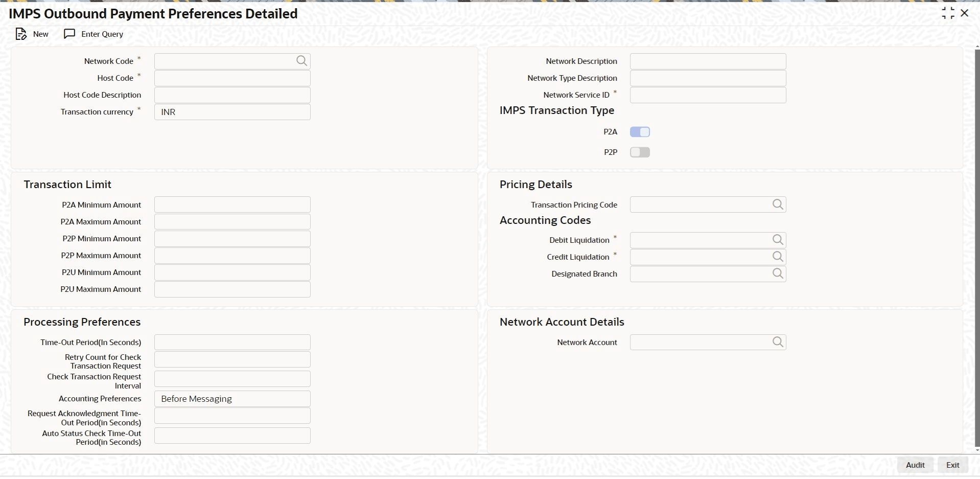The height and width of the screenshot is (479, 980).
Task: Click the Time-Out Period(In Seconds) field
Action: [232, 343]
